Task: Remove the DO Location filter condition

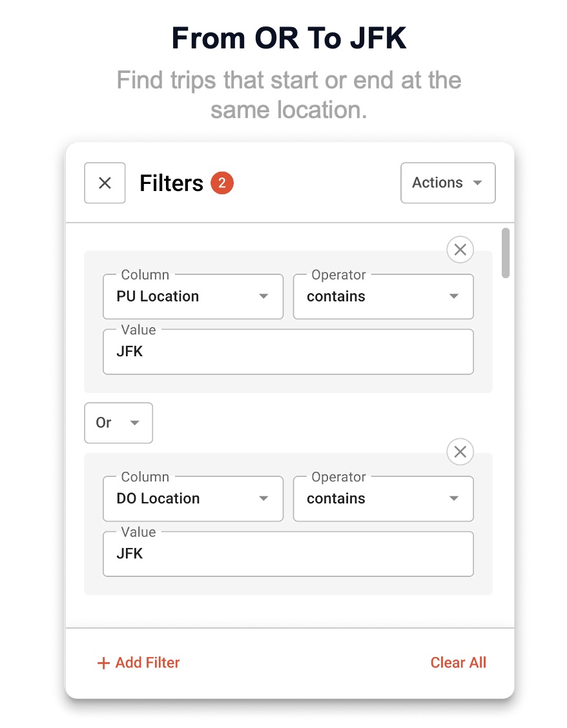Action: click(x=460, y=452)
